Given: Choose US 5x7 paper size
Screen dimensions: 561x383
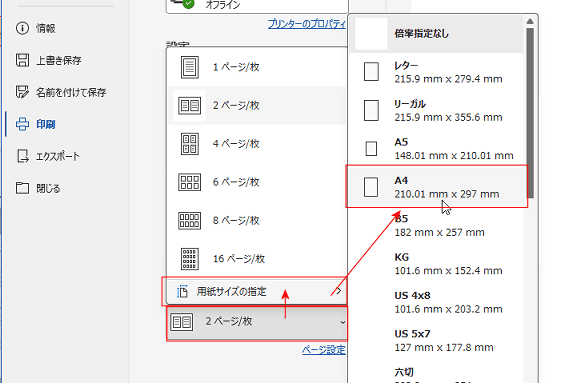Looking at the screenshot, I should [436, 340].
